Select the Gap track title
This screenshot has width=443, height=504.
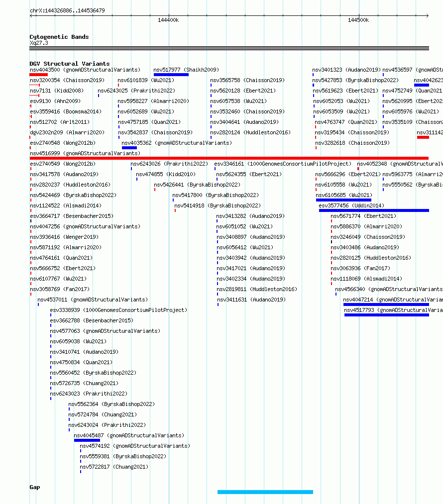pyautogui.click(x=35, y=487)
